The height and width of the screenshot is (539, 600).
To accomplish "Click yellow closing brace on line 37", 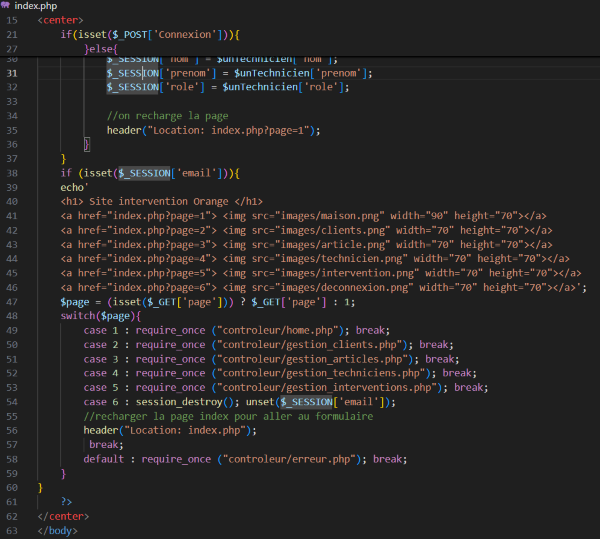I will click(64, 159).
